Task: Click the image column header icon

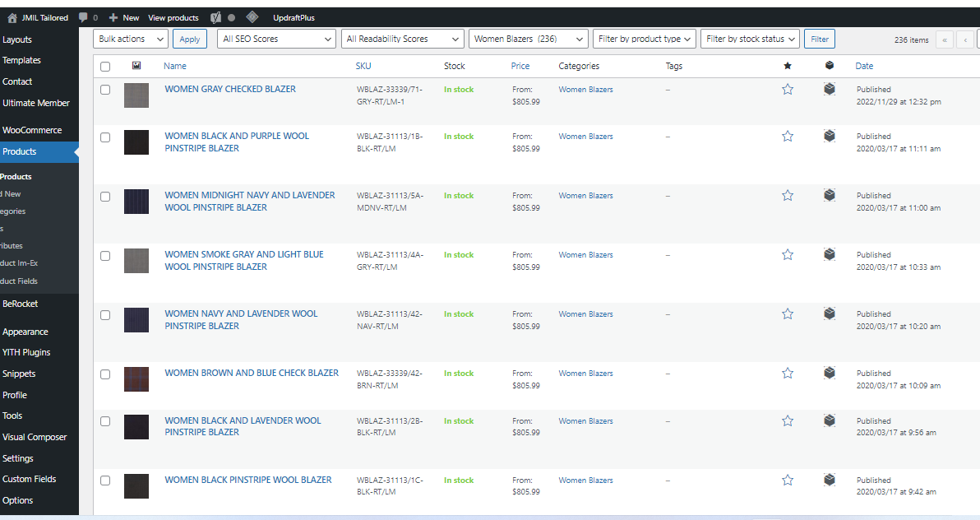Action: pos(136,66)
